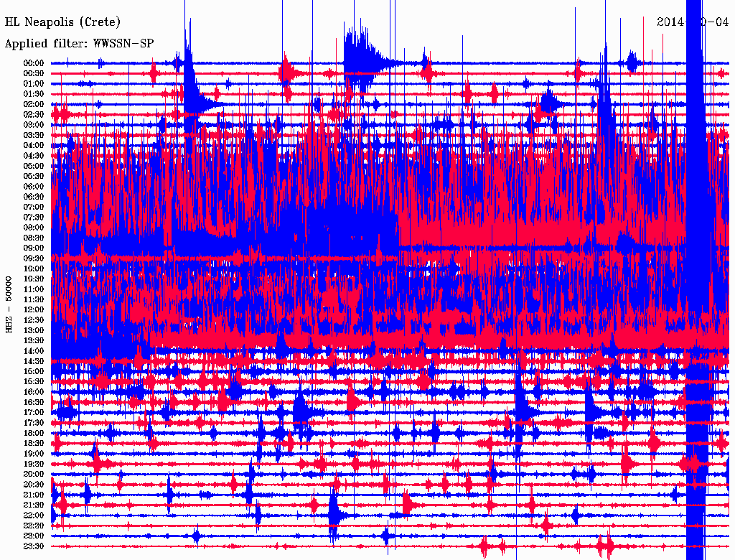Click the 10:30 time label
Image resolution: width=735 pixels, height=560 pixels.
tap(34, 279)
